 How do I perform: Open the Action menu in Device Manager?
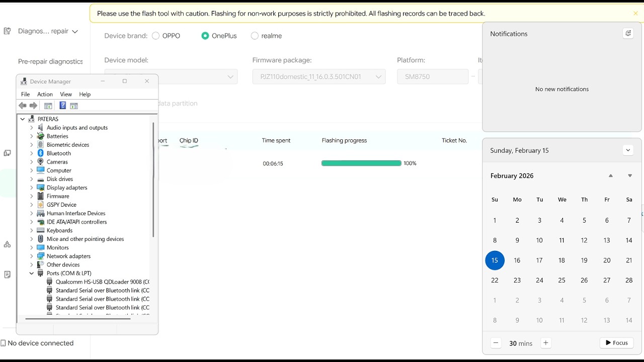tap(45, 94)
